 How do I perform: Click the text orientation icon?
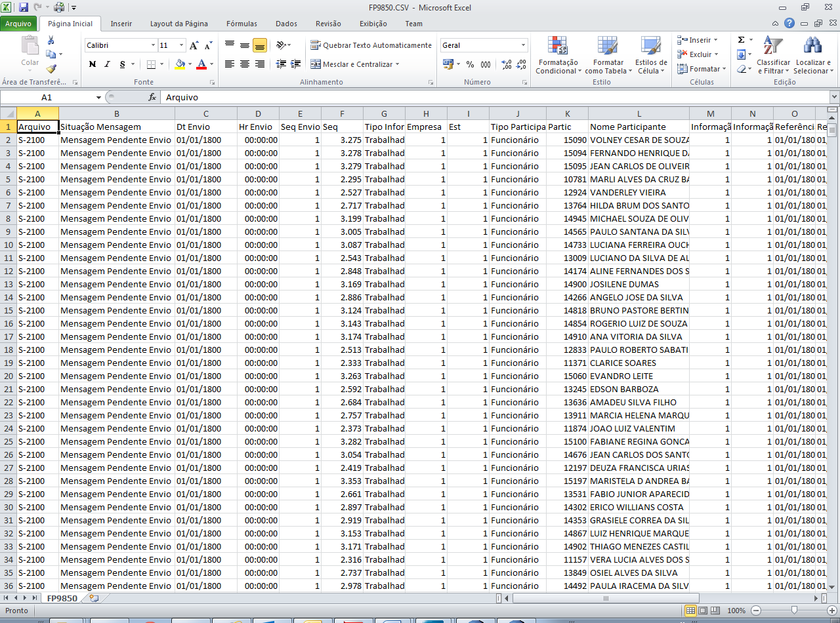point(281,45)
